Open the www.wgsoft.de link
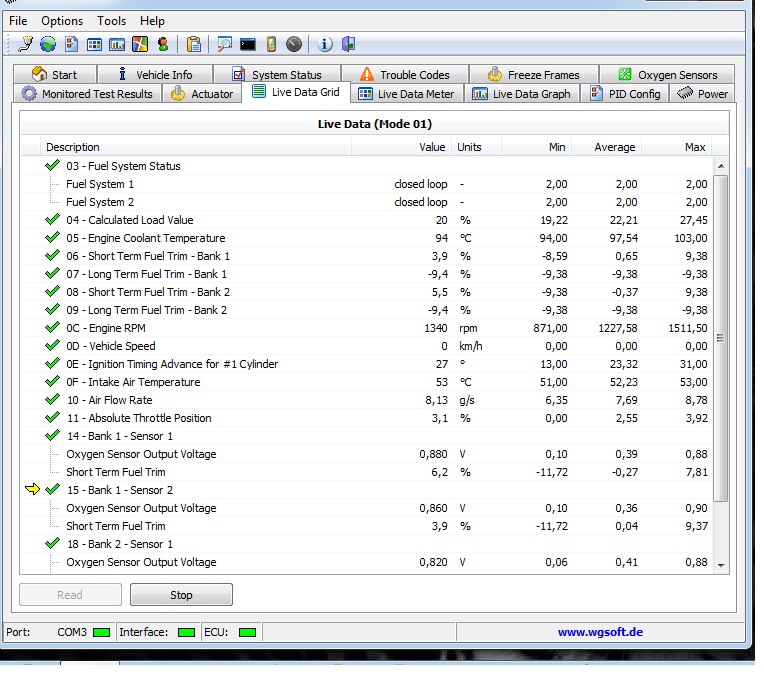Viewport: 764px width, 680px height. pos(600,632)
